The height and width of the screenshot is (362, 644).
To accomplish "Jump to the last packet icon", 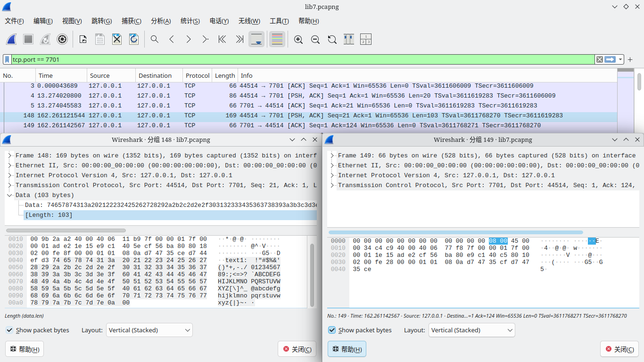I will click(239, 40).
